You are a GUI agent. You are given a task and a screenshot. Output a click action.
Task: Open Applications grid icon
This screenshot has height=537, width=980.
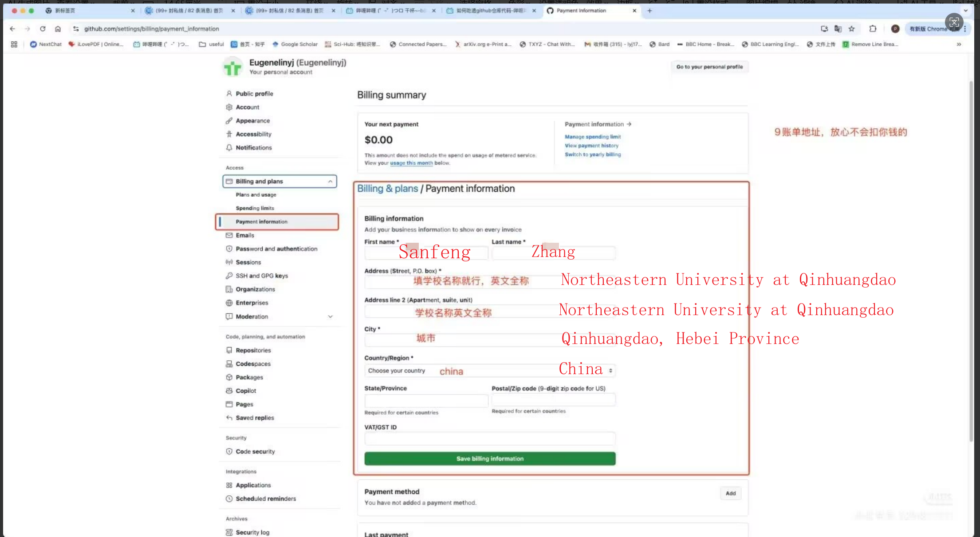coord(229,485)
